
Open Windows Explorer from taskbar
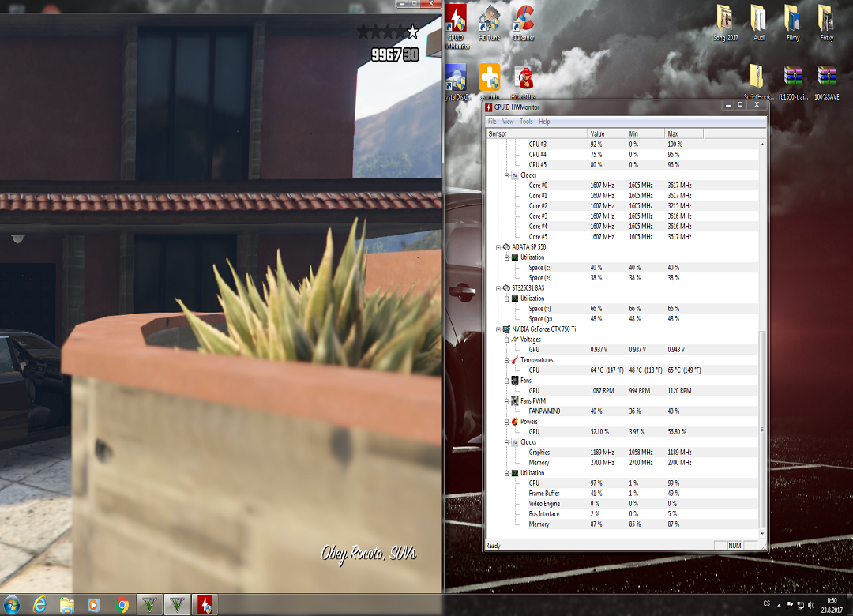67,605
